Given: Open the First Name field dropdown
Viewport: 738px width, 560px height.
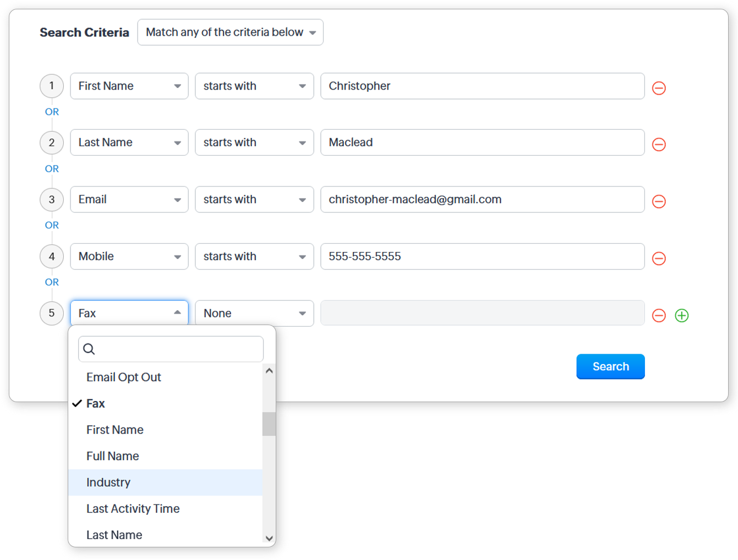Looking at the screenshot, I should pos(129,86).
